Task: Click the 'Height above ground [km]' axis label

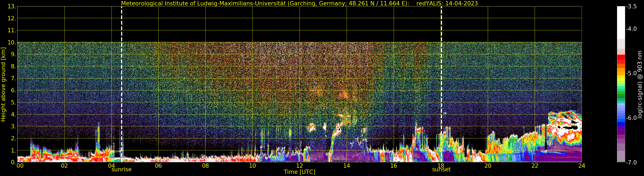Action: pyautogui.click(x=3, y=84)
